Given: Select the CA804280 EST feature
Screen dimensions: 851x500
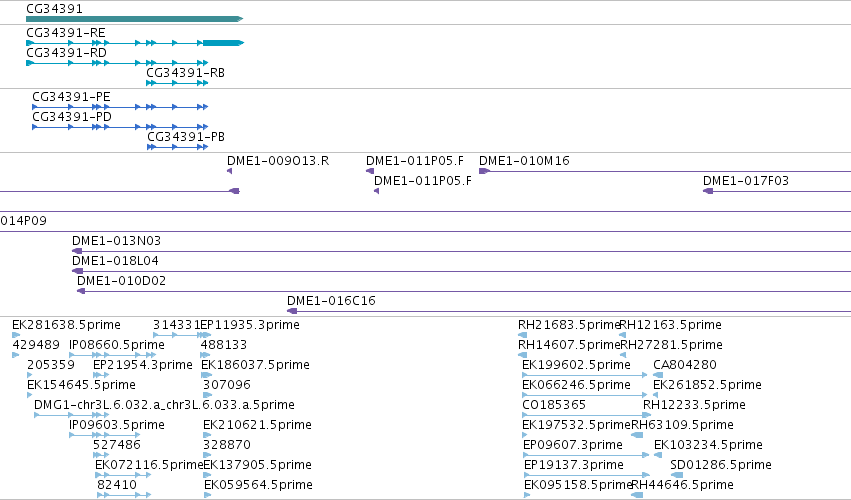Looking at the screenshot, I should coord(658,375).
